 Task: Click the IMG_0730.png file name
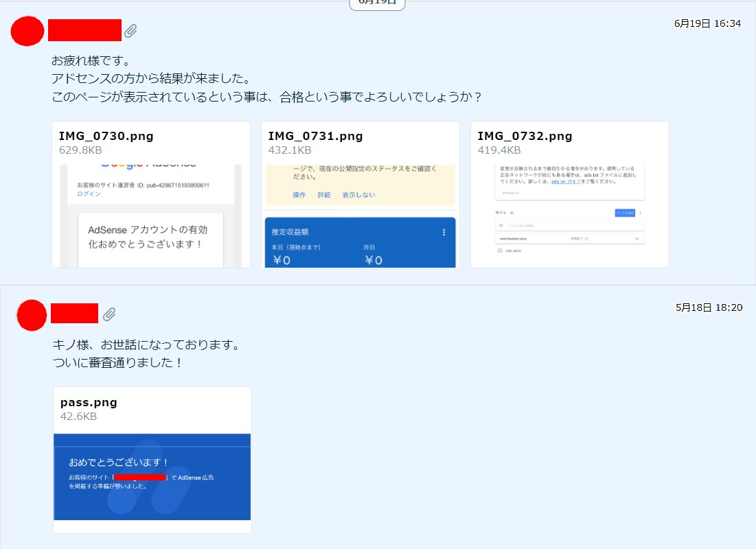pos(106,136)
